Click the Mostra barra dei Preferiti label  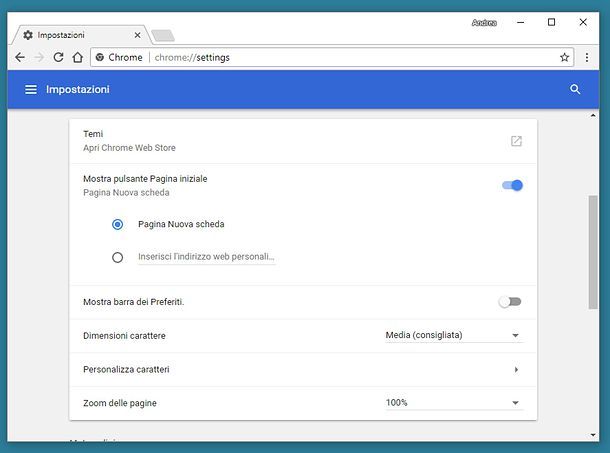(x=133, y=302)
